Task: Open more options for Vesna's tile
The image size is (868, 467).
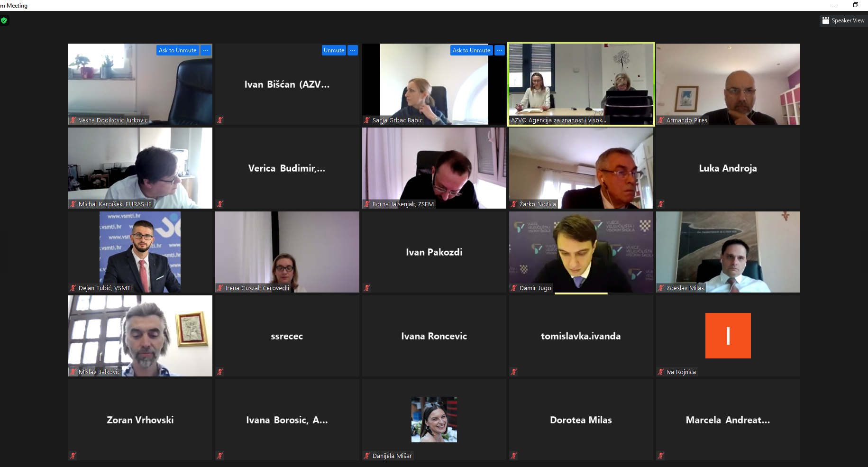Action: pyautogui.click(x=206, y=50)
